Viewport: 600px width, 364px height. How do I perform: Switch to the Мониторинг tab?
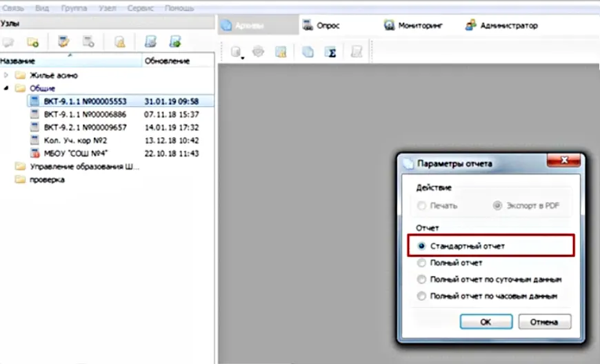tap(419, 26)
